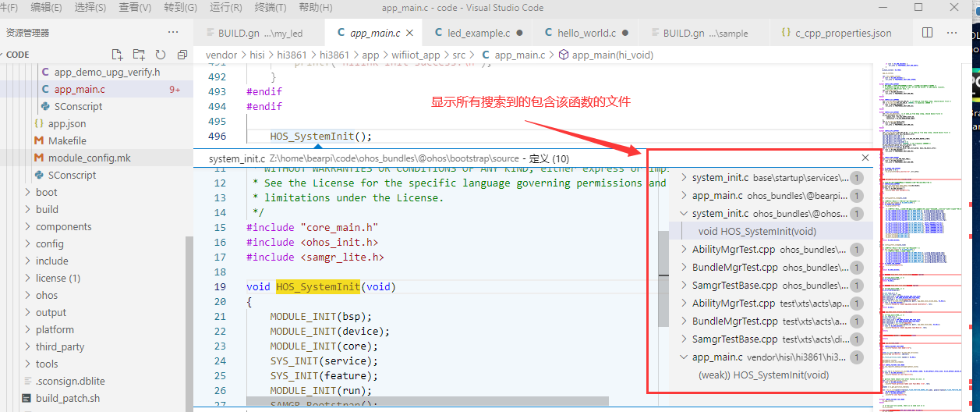Expand the boot folder
The width and height of the screenshot is (980, 412).
click(x=46, y=192)
